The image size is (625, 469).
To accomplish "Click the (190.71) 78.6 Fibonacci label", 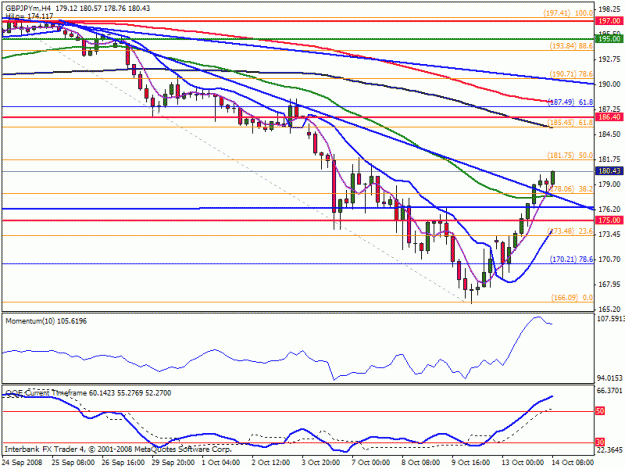I will pos(571,74).
